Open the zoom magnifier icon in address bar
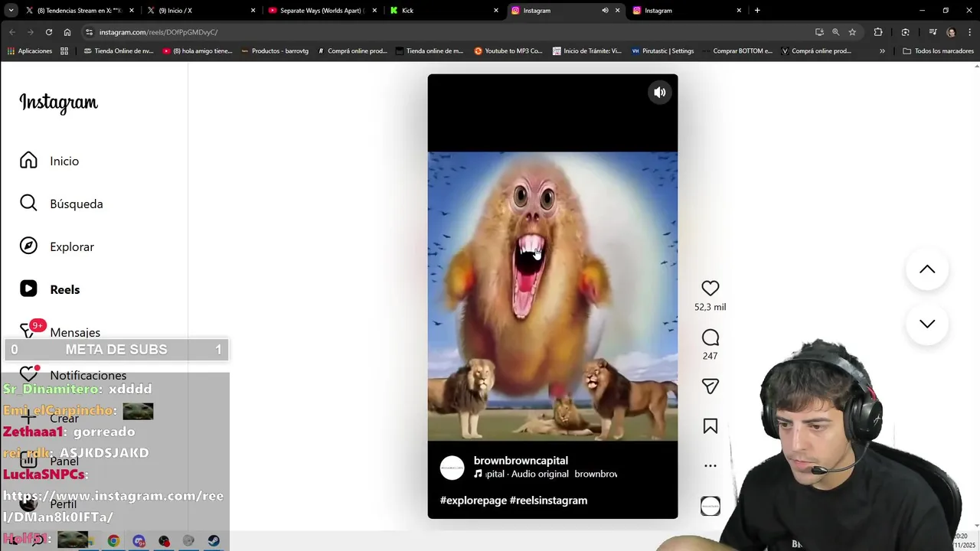 (x=835, y=32)
